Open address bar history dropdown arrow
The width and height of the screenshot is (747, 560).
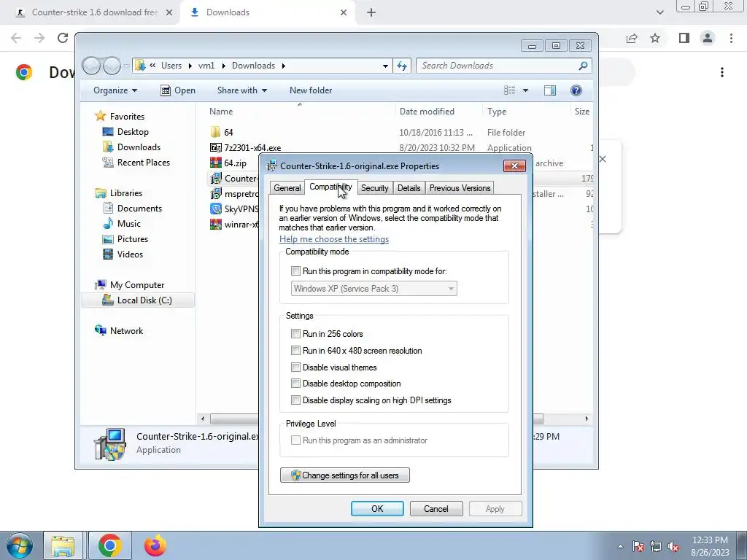point(385,66)
